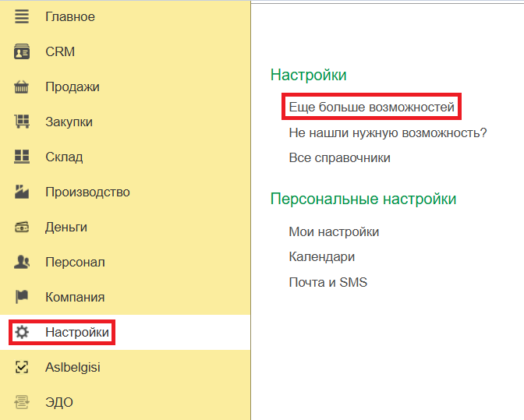Click the basket icon for Продажи
This screenshot has height=420, width=524.
point(22,87)
